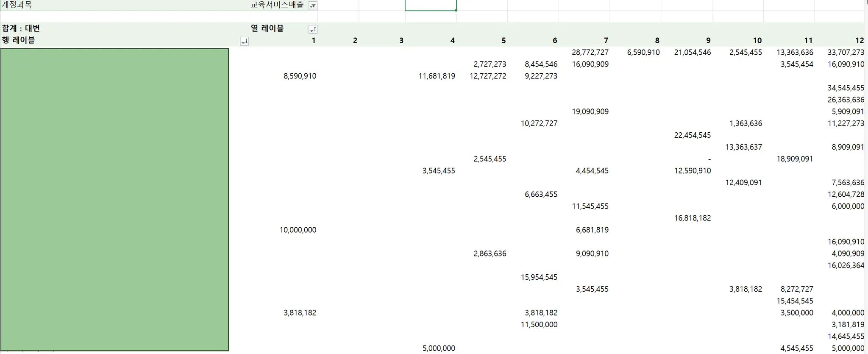Click the cell with value 10,000,000
Viewport: 868px width, 354px height.
(298, 230)
